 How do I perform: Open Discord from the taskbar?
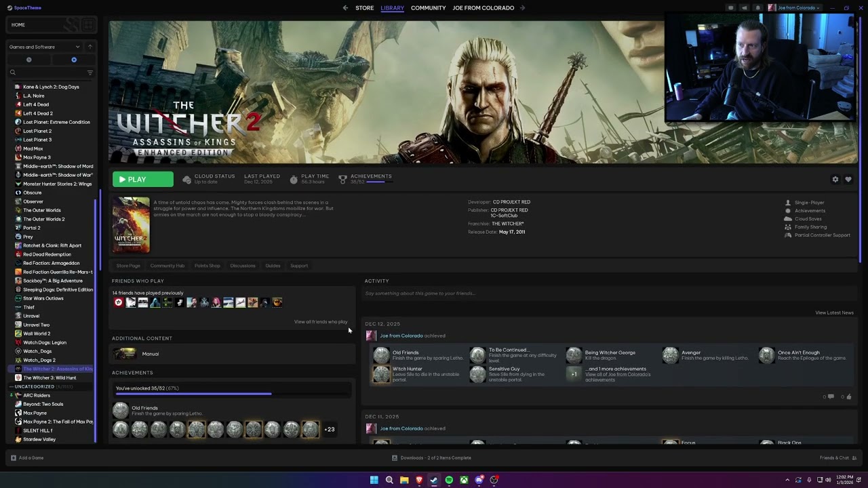(x=479, y=480)
